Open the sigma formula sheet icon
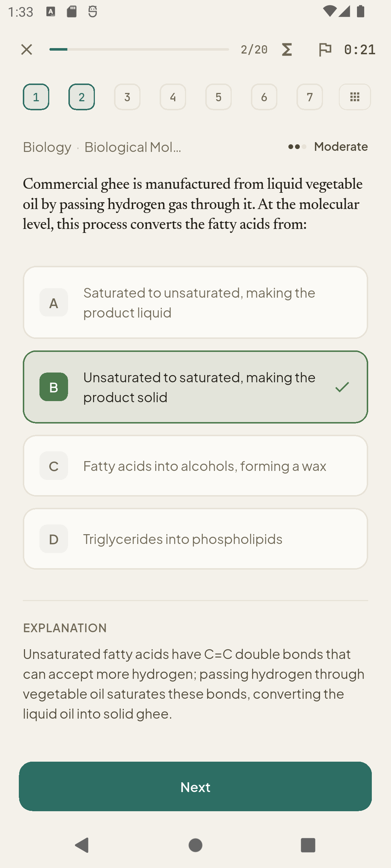Image resolution: width=391 pixels, height=868 pixels. [x=287, y=50]
